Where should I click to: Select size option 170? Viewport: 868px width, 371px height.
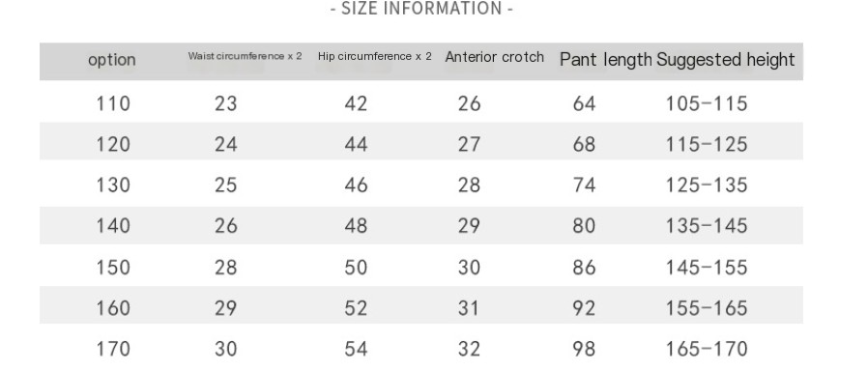(x=113, y=349)
